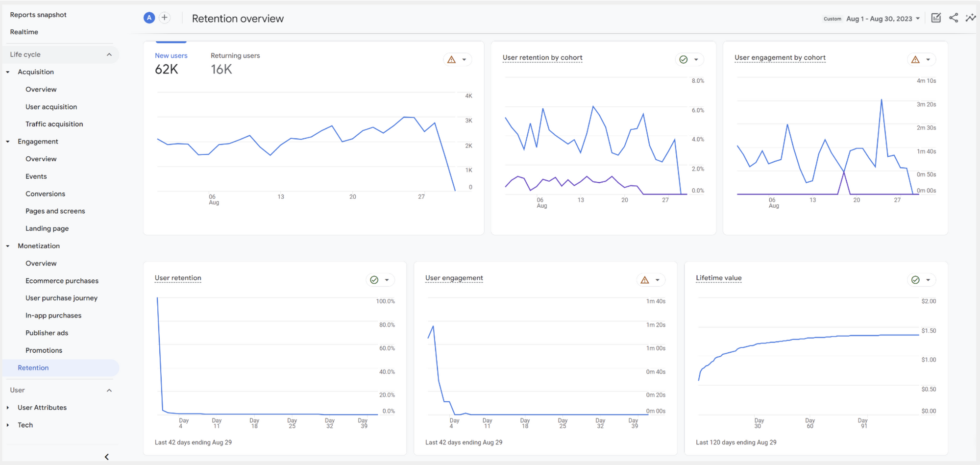Click green check on User retention by cohort
The height and width of the screenshot is (465, 980).
[x=684, y=60]
